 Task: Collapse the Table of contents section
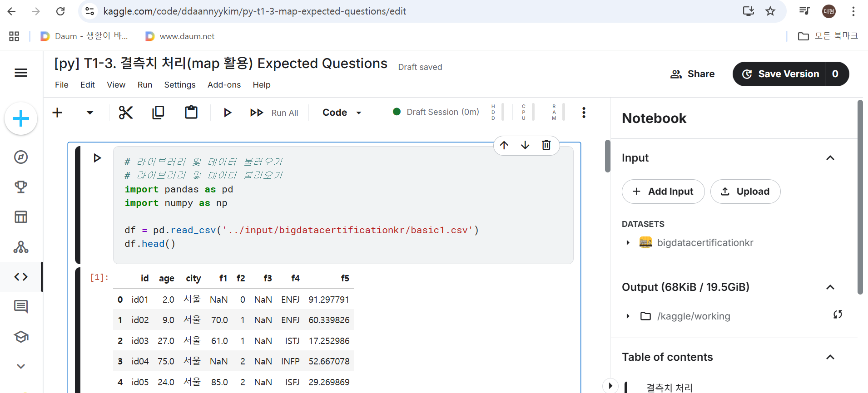pyautogui.click(x=830, y=357)
